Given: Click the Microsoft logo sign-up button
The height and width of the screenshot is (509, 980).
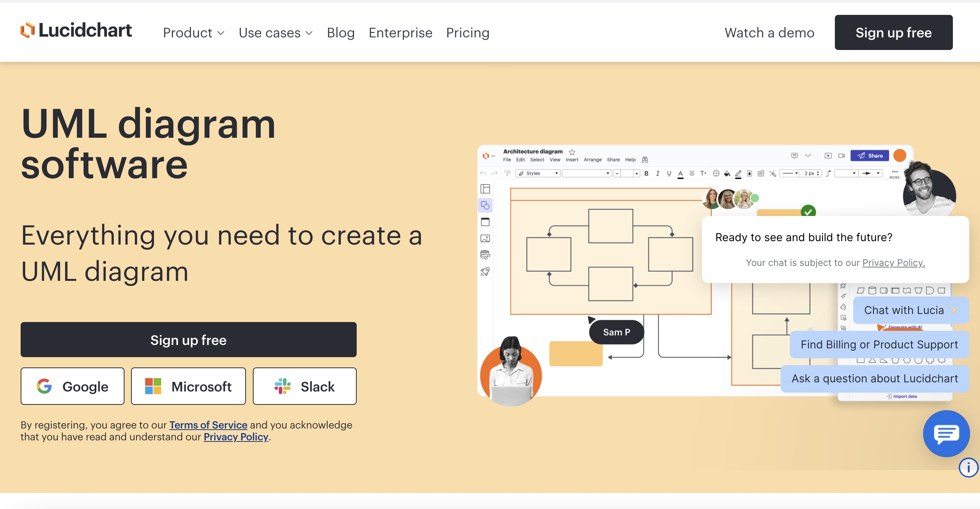Looking at the screenshot, I should [x=188, y=386].
